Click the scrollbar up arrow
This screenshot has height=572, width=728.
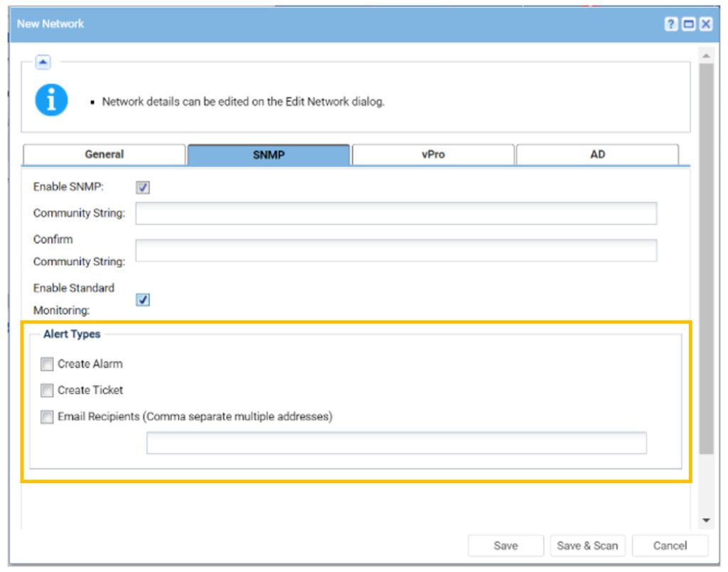pos(706,55)
